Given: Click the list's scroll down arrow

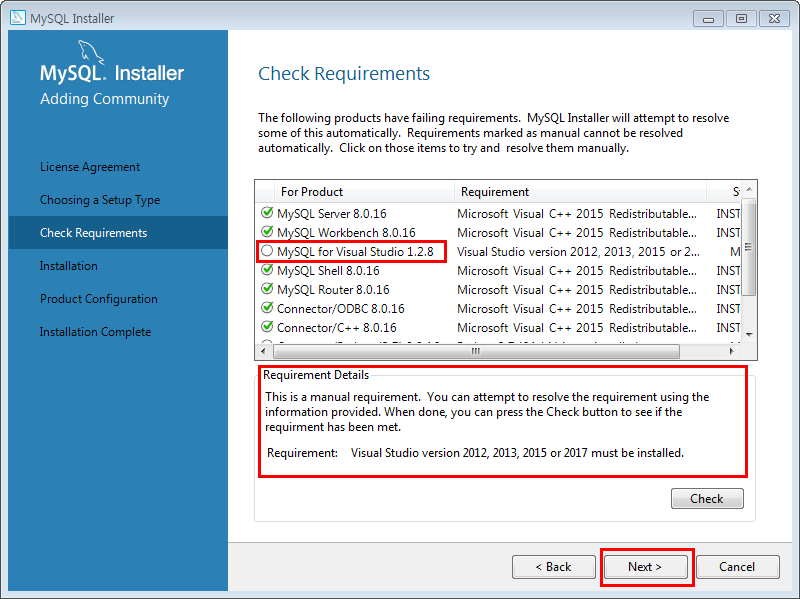Looking at the screenshot, I should coord(749,335).
